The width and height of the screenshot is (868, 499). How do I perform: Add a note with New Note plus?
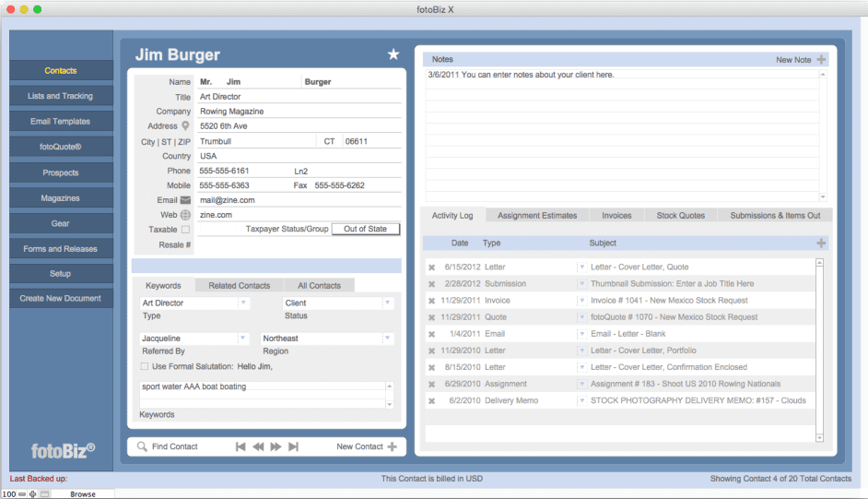coord(821,59)
